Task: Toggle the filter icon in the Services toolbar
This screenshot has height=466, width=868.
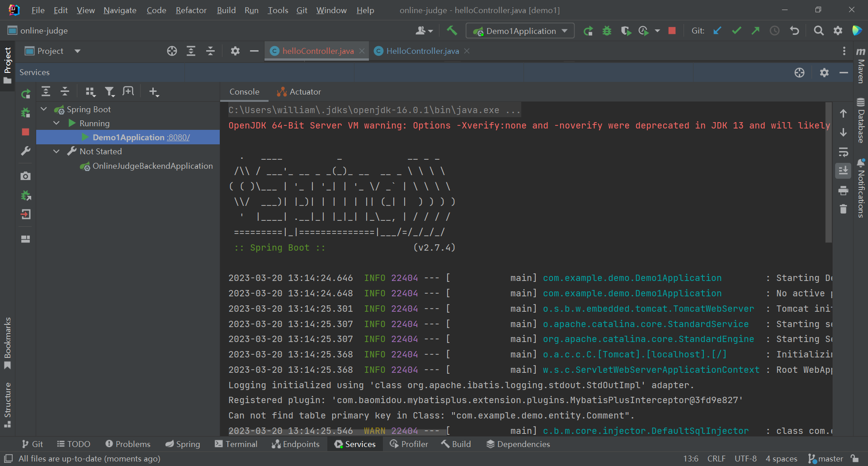Action: pos(109,91)
